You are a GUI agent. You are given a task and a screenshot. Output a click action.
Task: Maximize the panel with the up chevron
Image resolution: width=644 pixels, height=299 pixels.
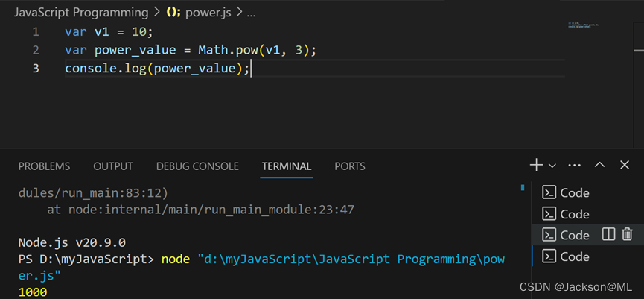(600, 165)
